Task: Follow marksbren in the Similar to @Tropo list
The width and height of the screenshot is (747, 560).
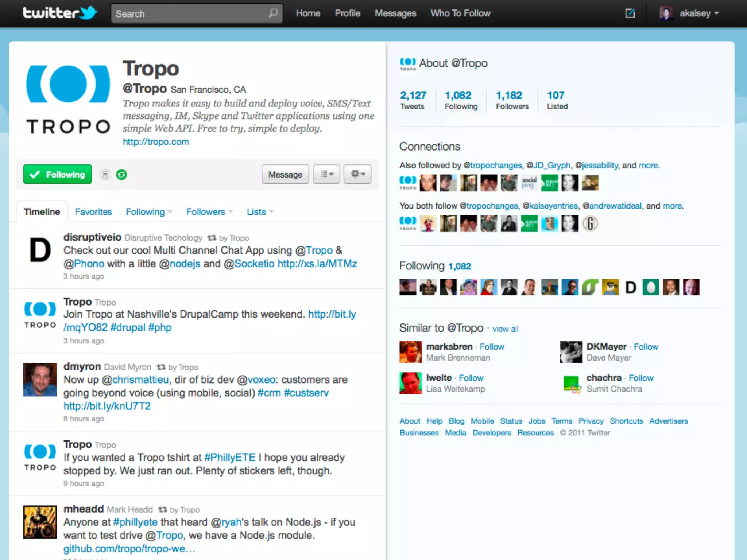Action: [492, 347]
